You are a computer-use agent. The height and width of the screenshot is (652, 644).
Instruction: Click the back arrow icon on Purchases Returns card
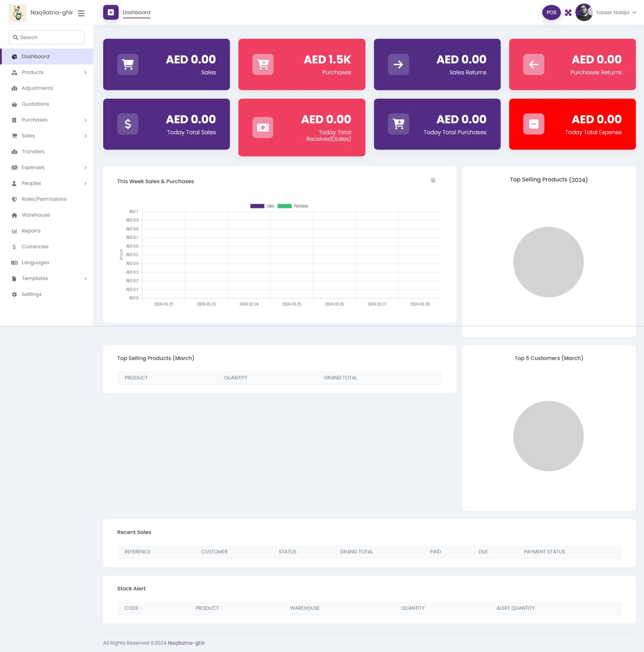click(533, 65)
